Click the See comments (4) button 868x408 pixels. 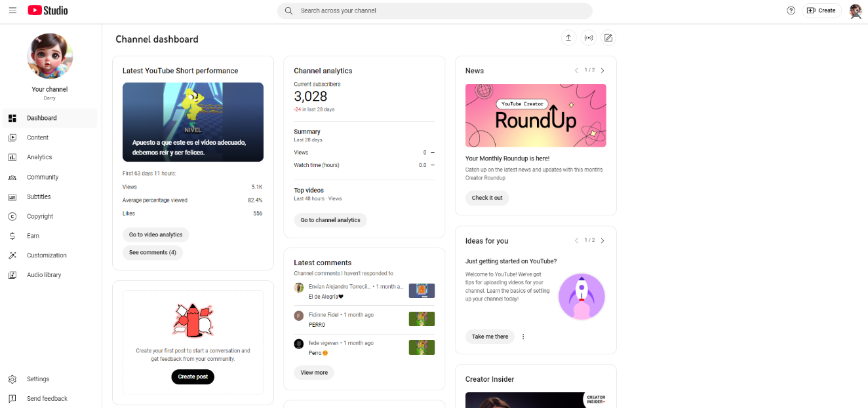(x=153, y=252)
